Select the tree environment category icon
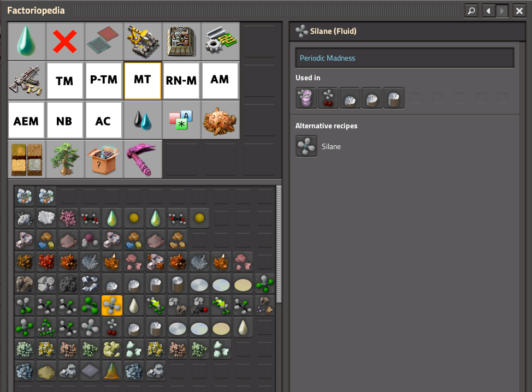 (x=65, y=159)
